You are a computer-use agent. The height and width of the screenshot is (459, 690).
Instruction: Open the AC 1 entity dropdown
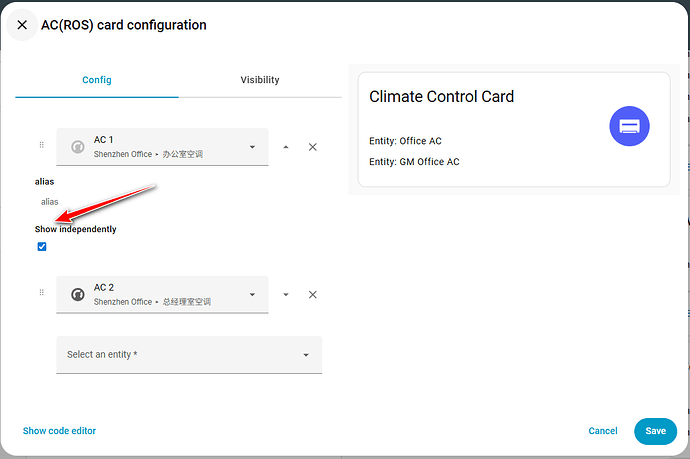click(x=252, y=147)
